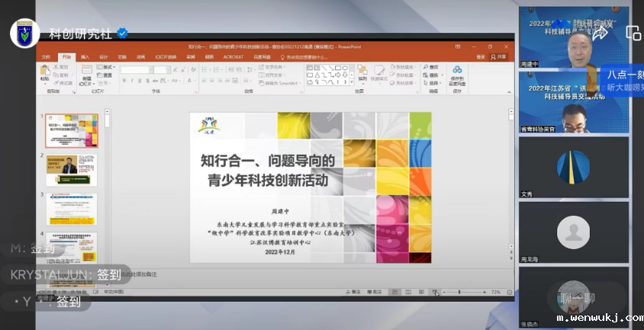Open the Insert ribbon tab

pos(85,57)
